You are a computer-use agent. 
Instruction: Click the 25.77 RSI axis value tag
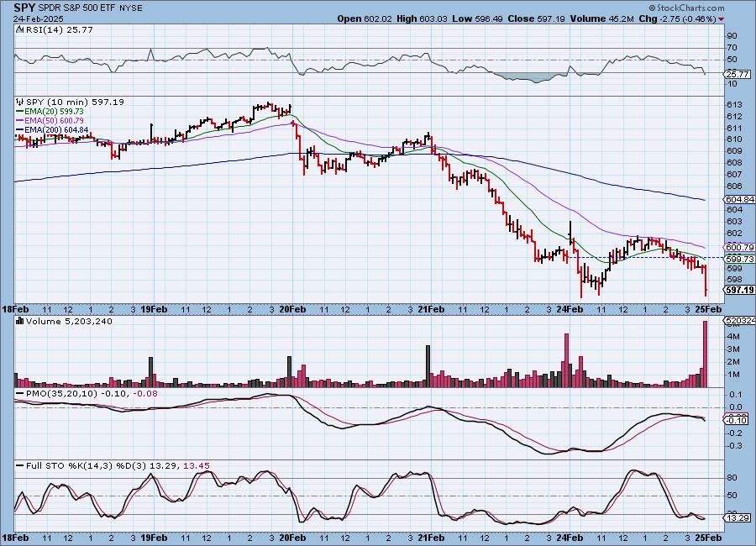[x=738, y=74]
